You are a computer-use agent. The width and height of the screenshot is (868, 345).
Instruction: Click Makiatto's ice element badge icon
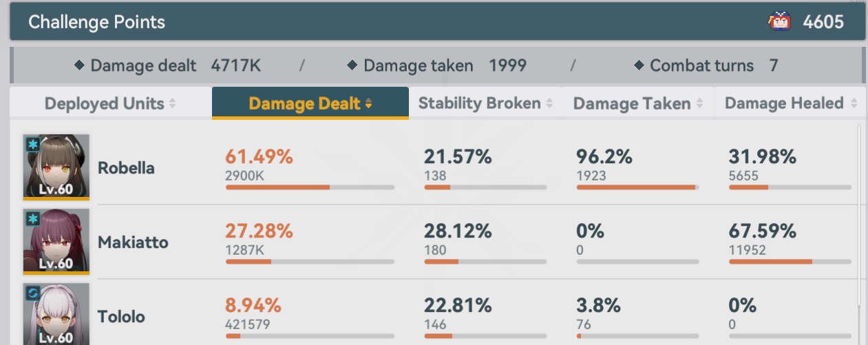point(32,219)
